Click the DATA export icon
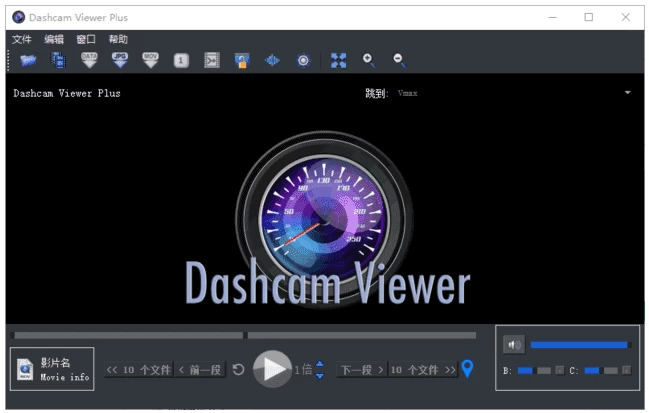 point(89,61)
